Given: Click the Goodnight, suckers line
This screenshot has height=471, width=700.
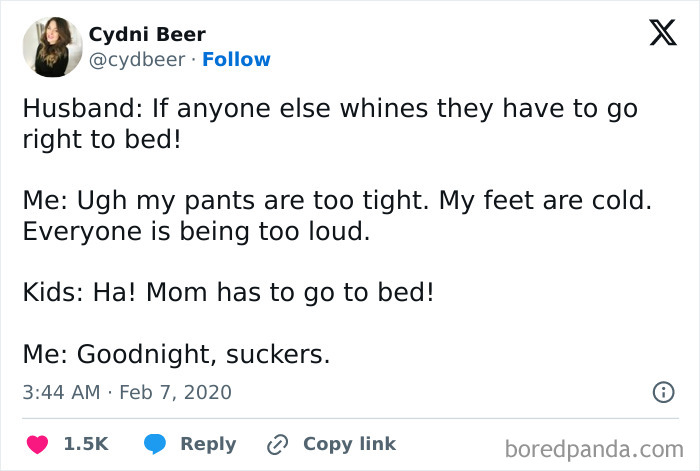Looking at the screenshot, I should coord(176,355).
